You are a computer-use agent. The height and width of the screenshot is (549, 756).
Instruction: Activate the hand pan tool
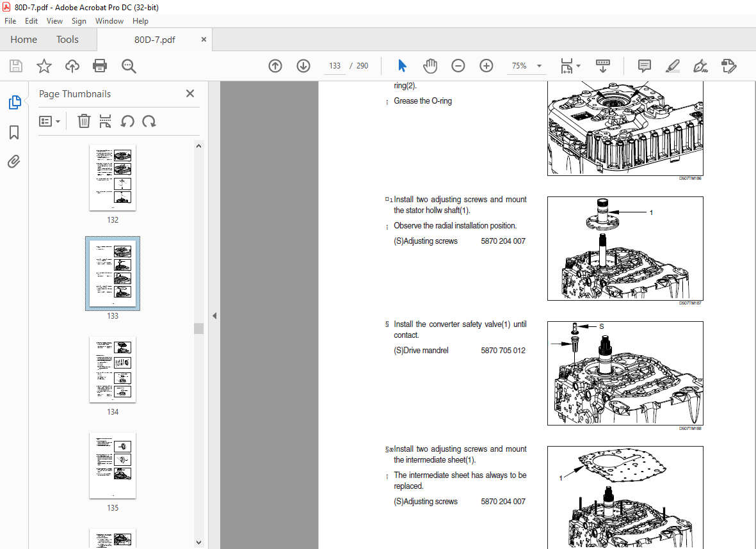coord(430,66)
